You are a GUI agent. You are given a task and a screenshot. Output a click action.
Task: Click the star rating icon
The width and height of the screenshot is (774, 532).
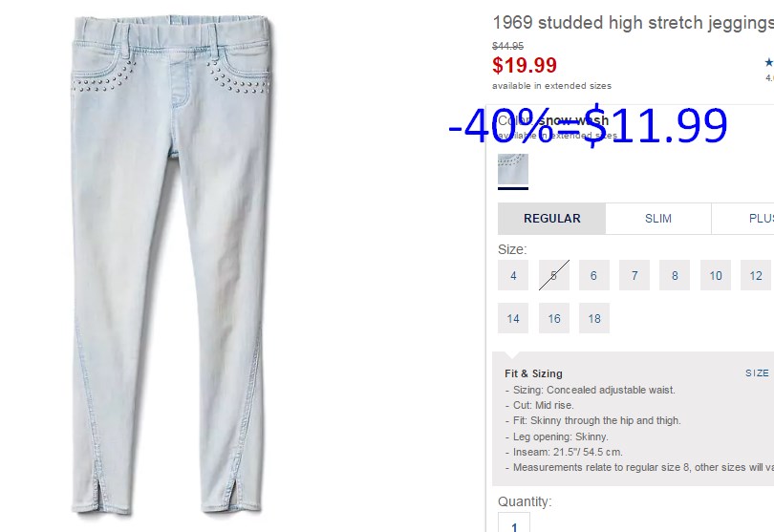[x=769, y=62]
